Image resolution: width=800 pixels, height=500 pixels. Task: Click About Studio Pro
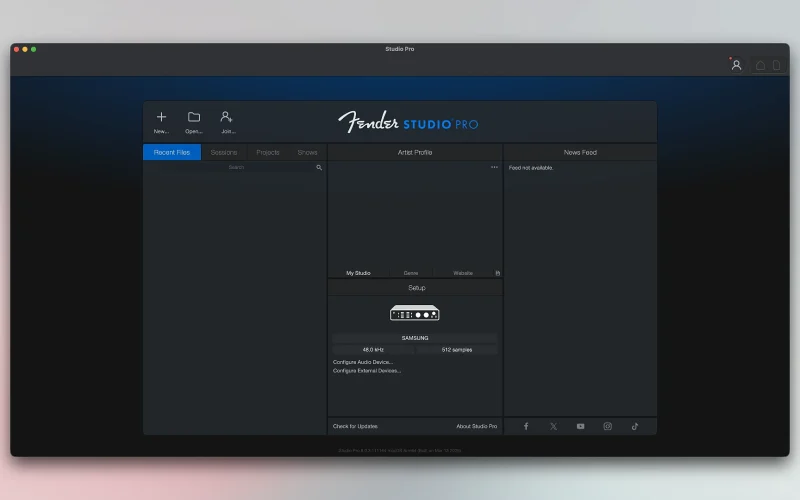(477, 426)
